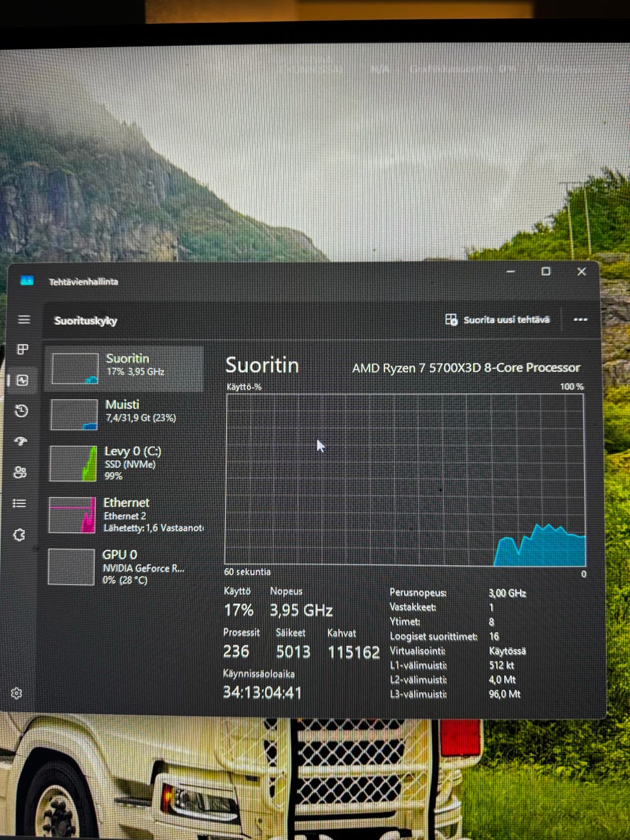Viewport: 630px width, 840px height.
Task: Select the Muisti memory entry
Action: tap(125, 415)
